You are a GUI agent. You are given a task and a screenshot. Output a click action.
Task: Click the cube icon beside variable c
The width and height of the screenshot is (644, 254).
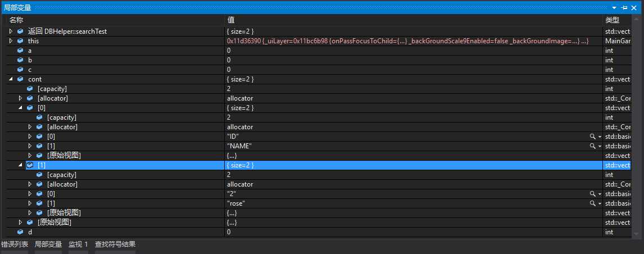(20, 70)
